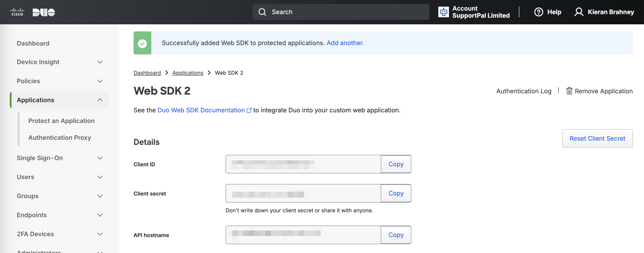The image size is (644, 253).
Task: Click the trash icon for Remove Application
Action: click(x=569, y=91)
